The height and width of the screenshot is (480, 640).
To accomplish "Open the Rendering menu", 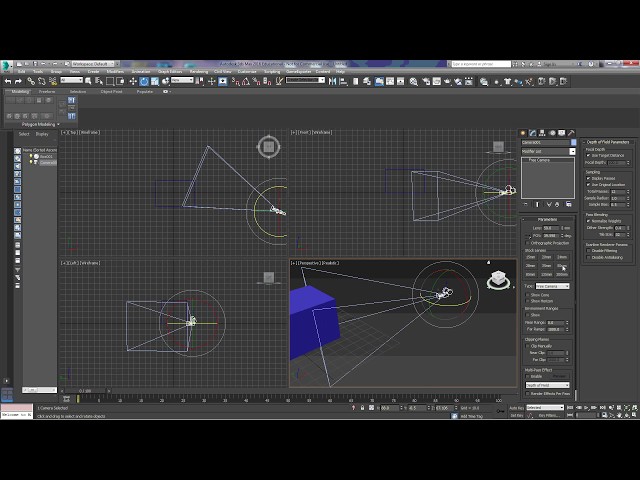I will click(x=199, y=71).
